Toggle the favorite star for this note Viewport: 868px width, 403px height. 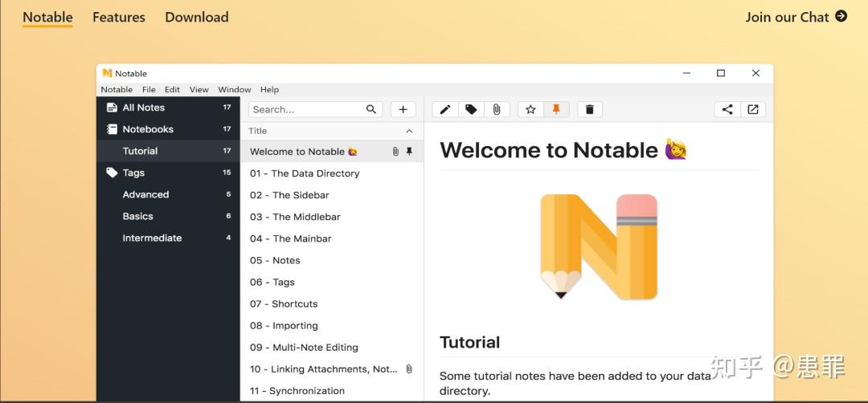[530, 109]
